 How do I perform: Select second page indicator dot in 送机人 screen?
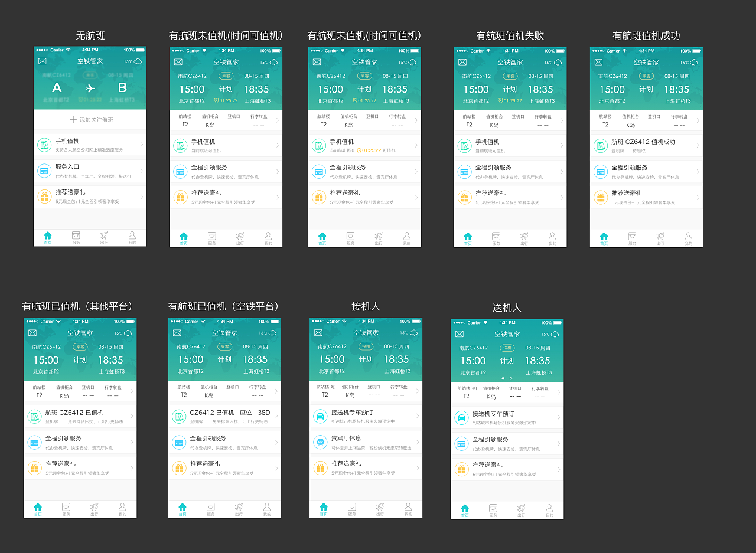(x=511, y=378)
